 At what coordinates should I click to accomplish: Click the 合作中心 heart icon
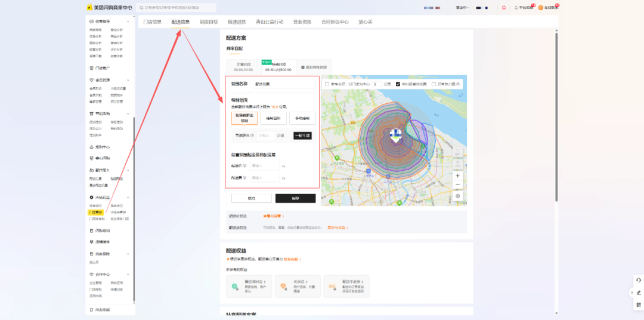coord(92,275)
